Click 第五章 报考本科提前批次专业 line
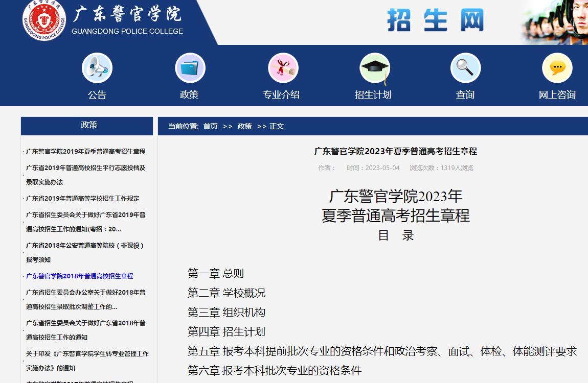Viewport: 588px width, 383px height. point(382,351)
